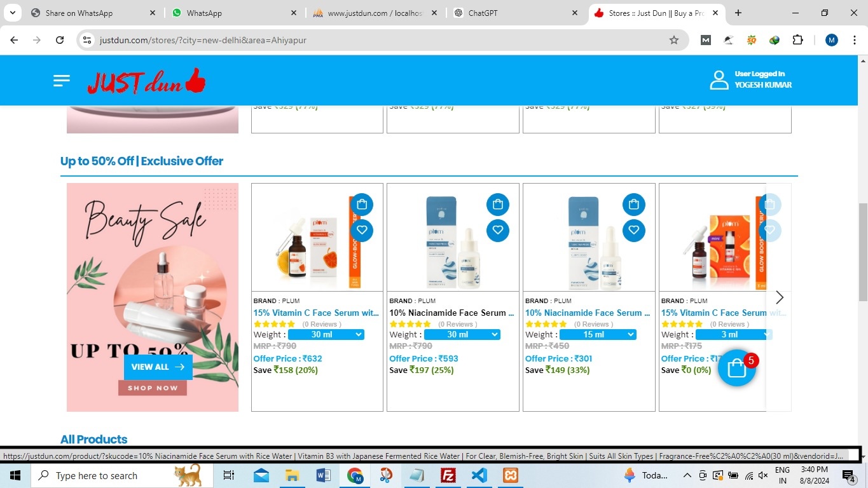
Task: Add 15 ml Niacinamide serum to cart
Action: (x=634, y=205)
